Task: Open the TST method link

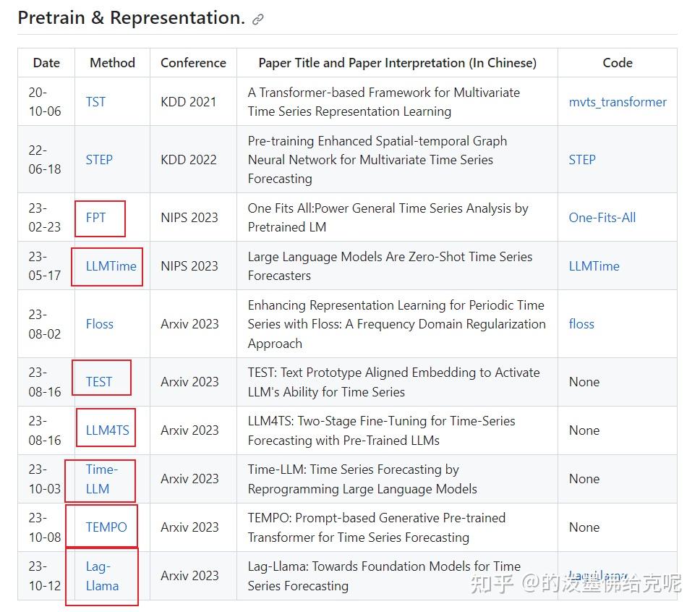Action: [x=95, y=102]
